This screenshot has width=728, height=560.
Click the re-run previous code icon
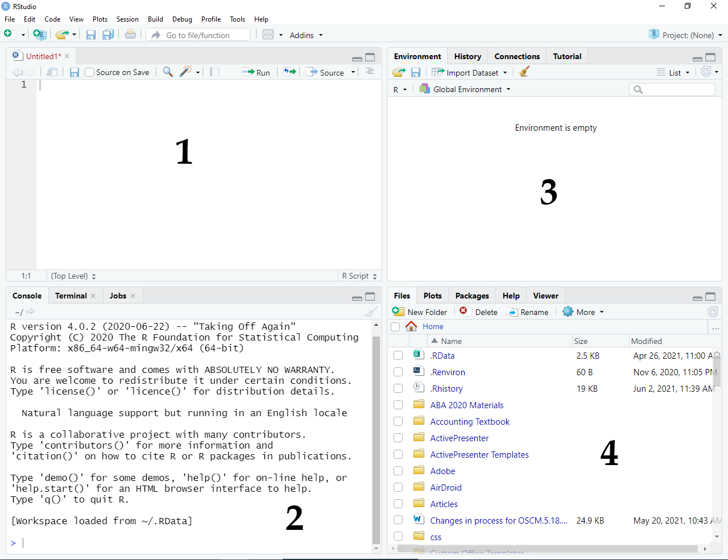290,72
